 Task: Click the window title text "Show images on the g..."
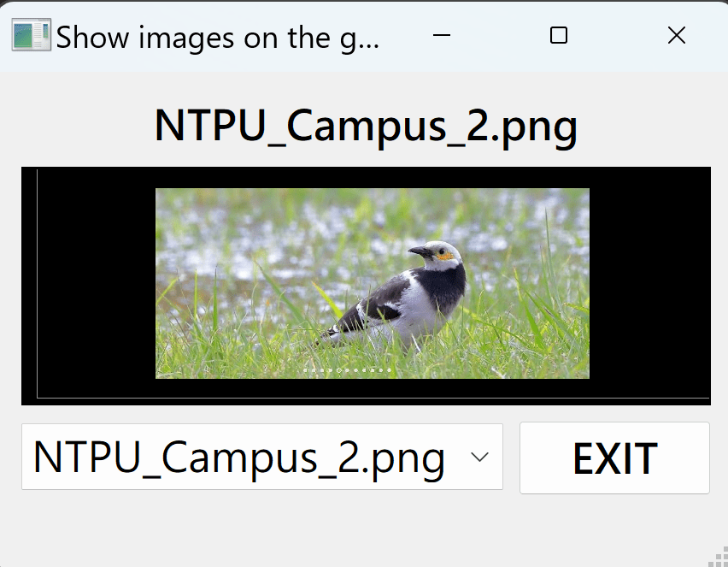(217, 37)
